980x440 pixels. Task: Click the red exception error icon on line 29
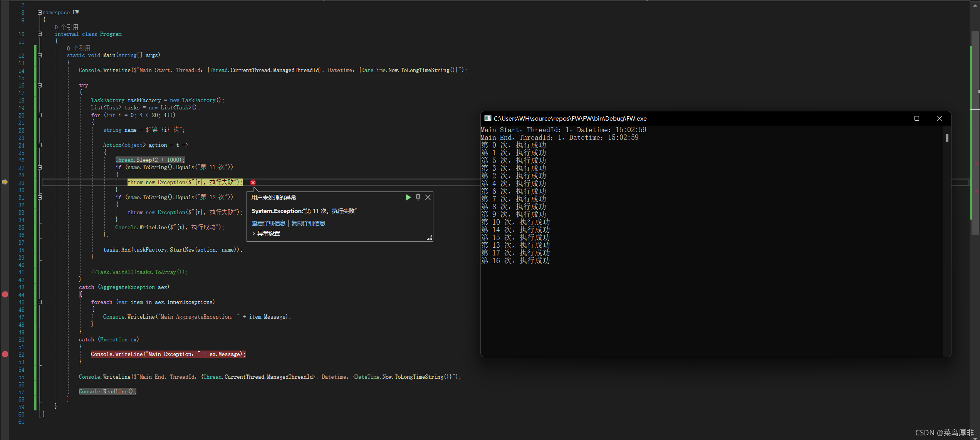pos(253,183)
